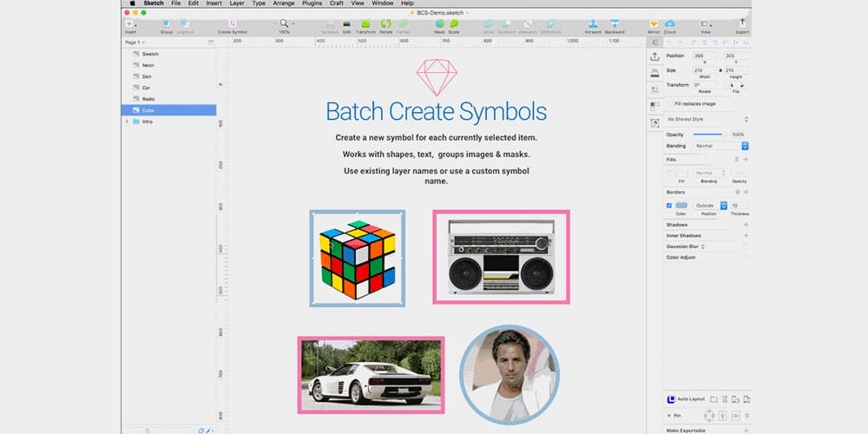Open the Plugins menu

point(312,3)
